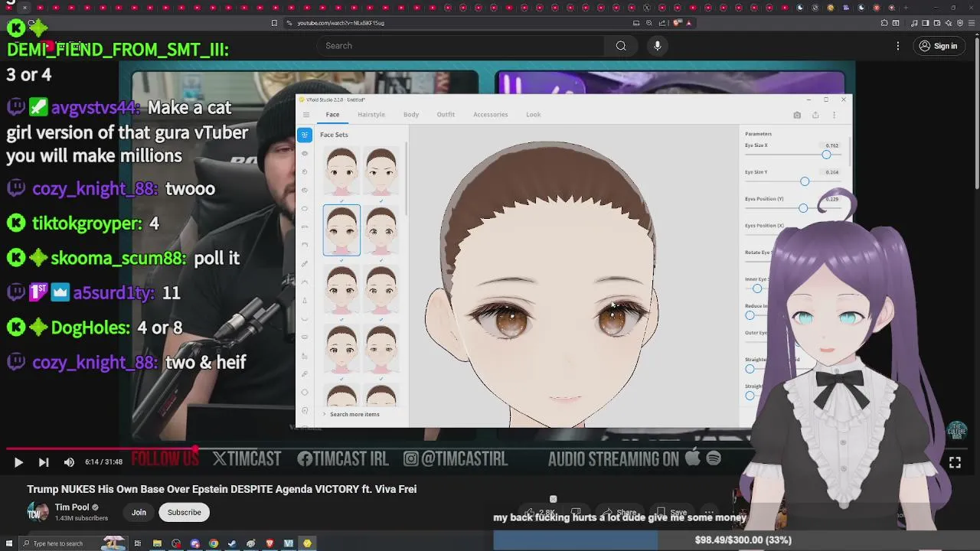
Task: Click the Eye Size Y value field
Action: click(x=831, y=172)
